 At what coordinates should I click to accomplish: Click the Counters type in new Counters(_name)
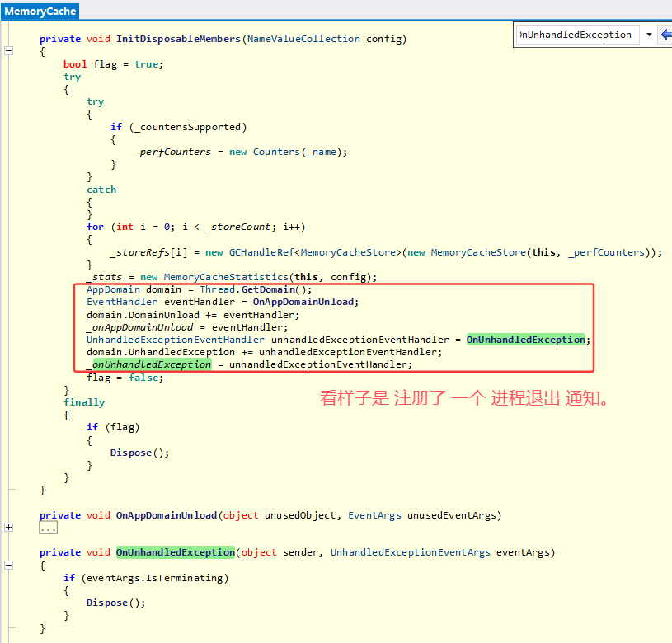[276, 152]
